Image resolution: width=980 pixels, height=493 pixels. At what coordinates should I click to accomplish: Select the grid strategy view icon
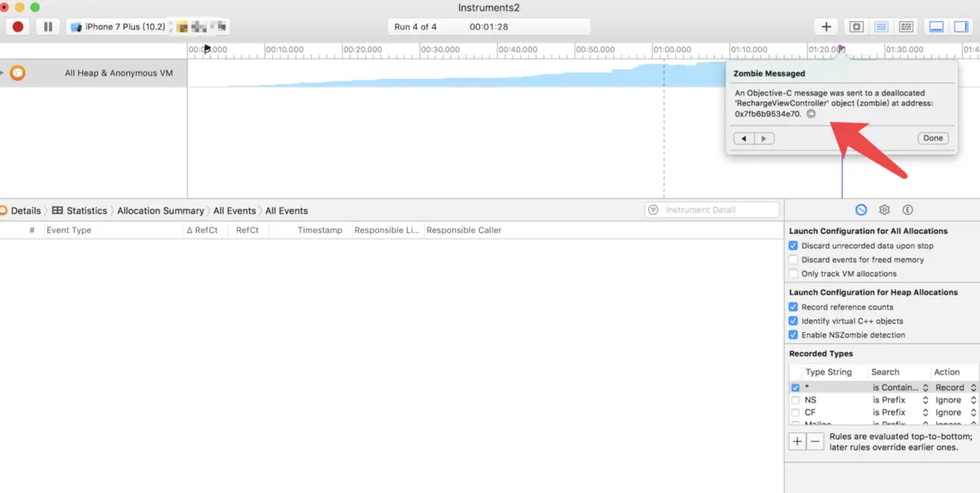906,27
